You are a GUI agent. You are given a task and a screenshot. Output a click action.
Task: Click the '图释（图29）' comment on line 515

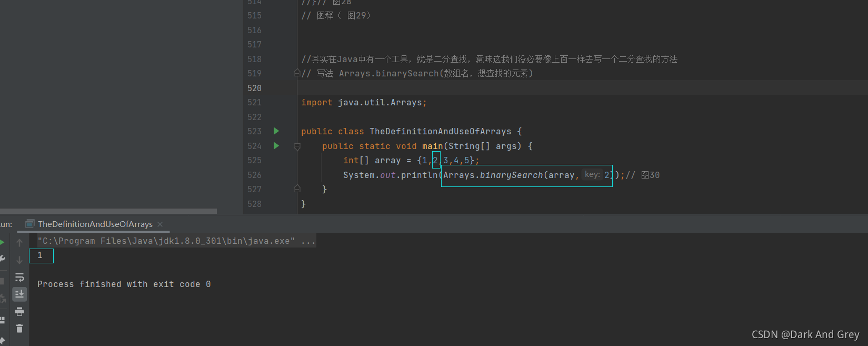pos(336,16)
